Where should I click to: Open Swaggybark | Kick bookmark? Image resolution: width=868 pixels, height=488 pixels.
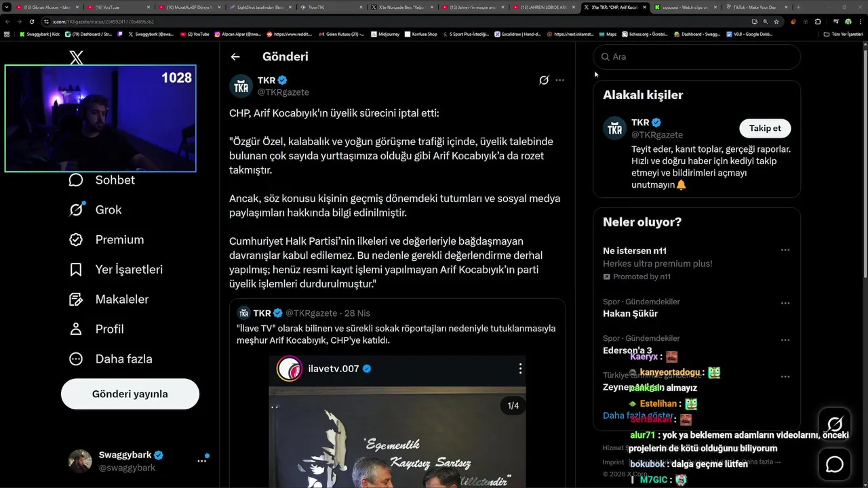pyautogui.click(x=40, y=34)
